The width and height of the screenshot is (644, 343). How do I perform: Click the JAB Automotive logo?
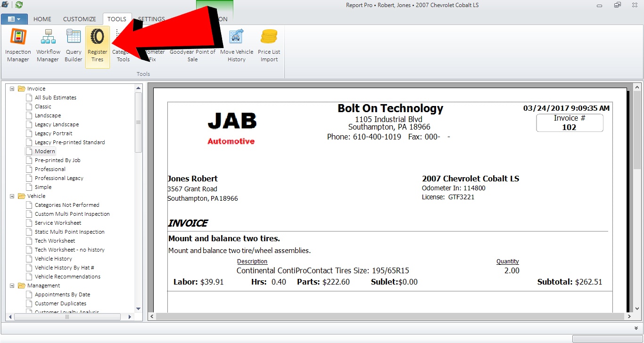coord(231,128)
